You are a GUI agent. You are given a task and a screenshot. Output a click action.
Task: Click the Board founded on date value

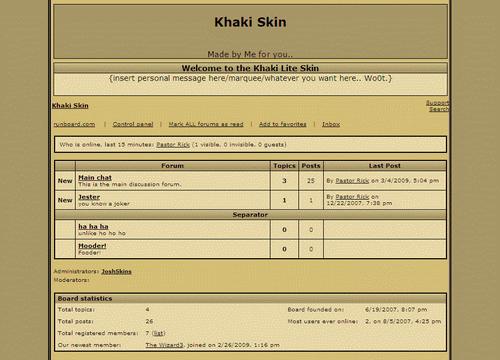(x=396, y=310)
